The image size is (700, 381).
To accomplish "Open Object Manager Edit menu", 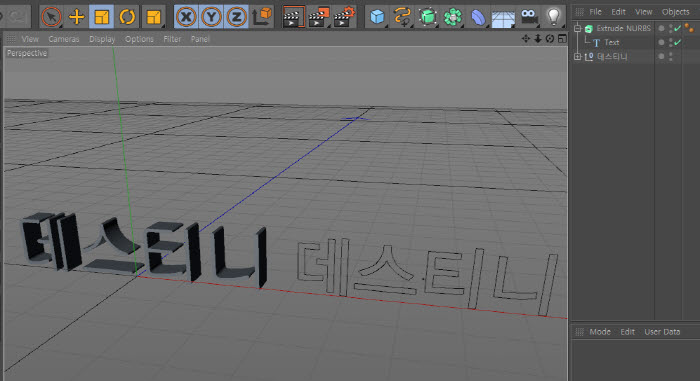I will click(618, 12).
